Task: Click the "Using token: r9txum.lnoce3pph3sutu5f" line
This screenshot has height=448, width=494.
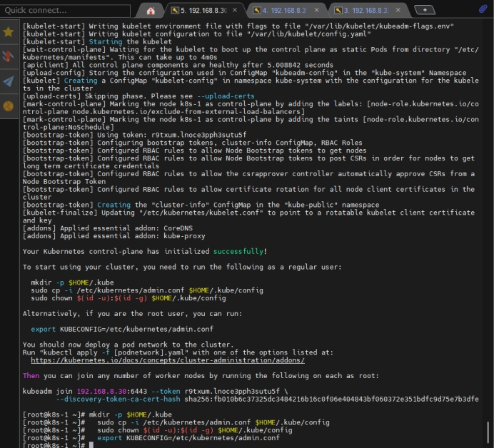Action: [134, 135]
